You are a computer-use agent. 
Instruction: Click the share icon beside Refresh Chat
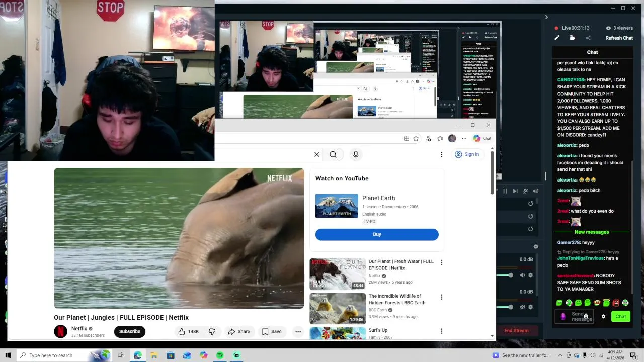pyautogui.click(x=588, y=38)
